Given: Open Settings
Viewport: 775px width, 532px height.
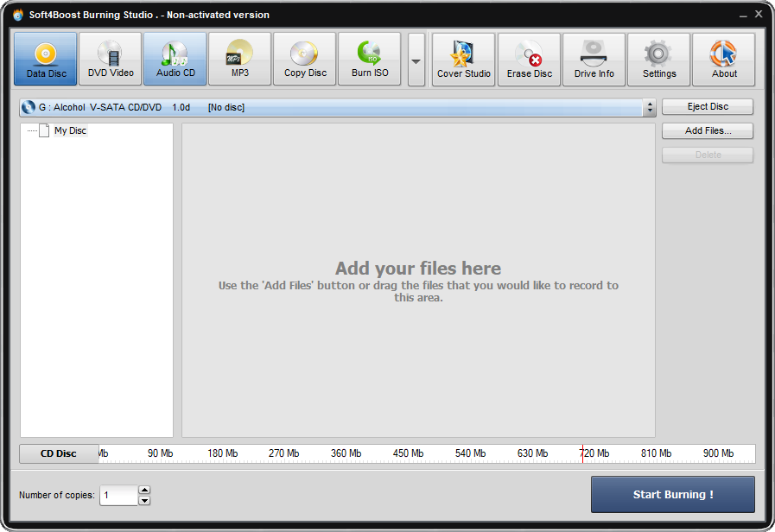Looking at the screenshot, I should click(x=659, y=60).
